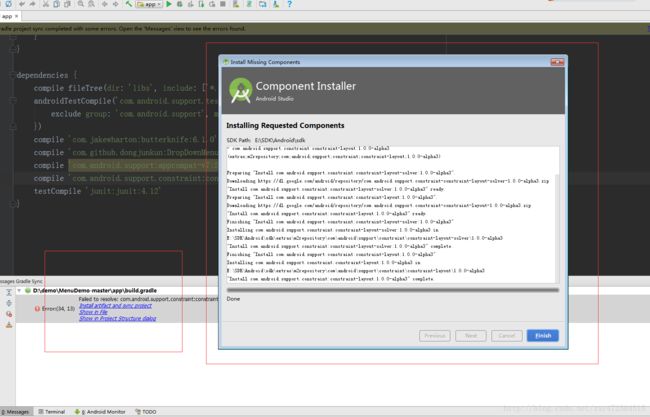Screen dimensions: 650x417
Task: Click the SDK Path value in the dialog
Action: [x=280, y=140]
